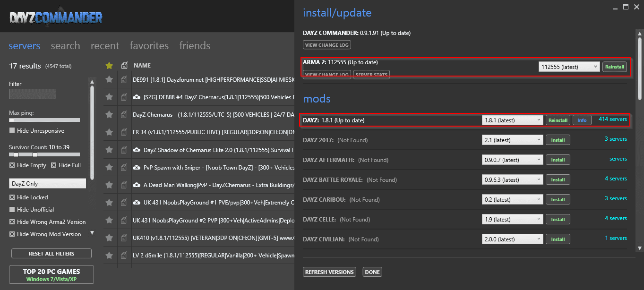Open notes icon for LV 2 dSmile server
This screenshot has width=644, height=290.
coord(124,255)
